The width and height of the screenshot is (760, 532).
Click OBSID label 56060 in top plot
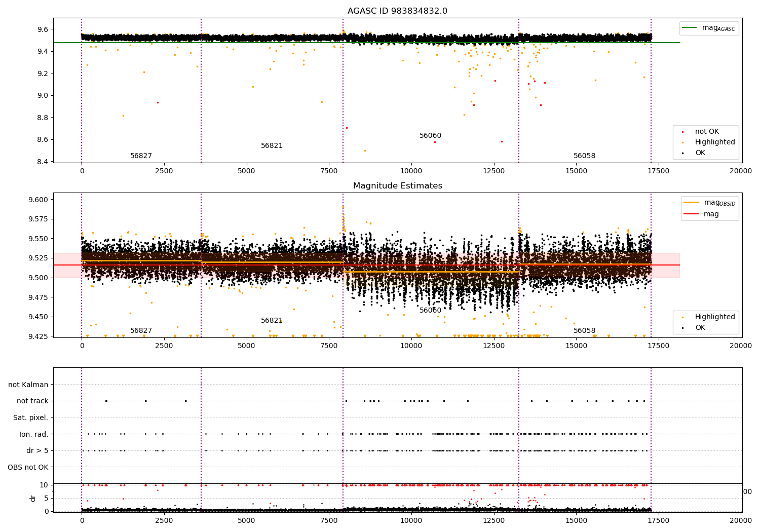[x=430, y=135]
